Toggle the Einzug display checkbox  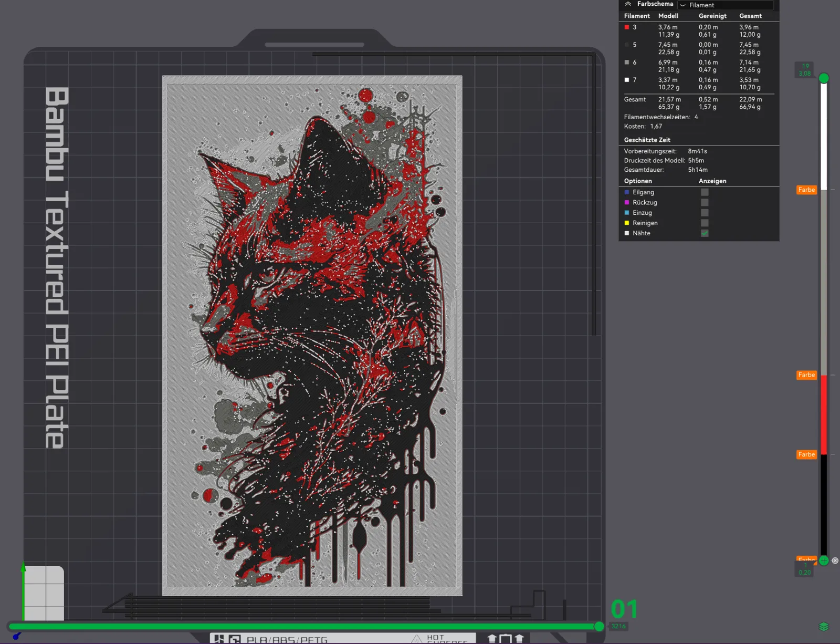tap(705, 213)
